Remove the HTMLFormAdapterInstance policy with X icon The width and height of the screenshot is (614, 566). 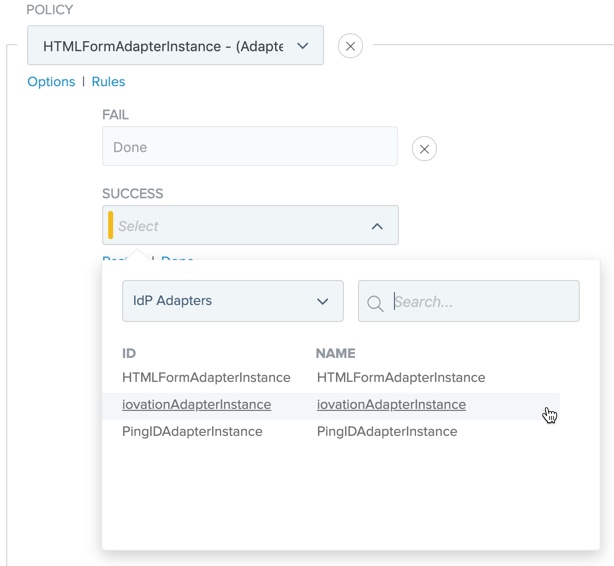(350, 46)
